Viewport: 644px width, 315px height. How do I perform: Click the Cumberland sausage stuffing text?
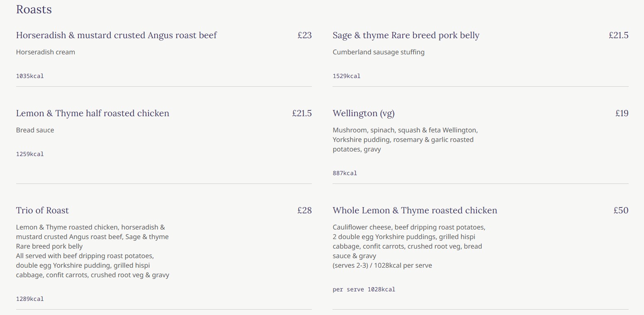pyautogui.click(x=379, y=52)
